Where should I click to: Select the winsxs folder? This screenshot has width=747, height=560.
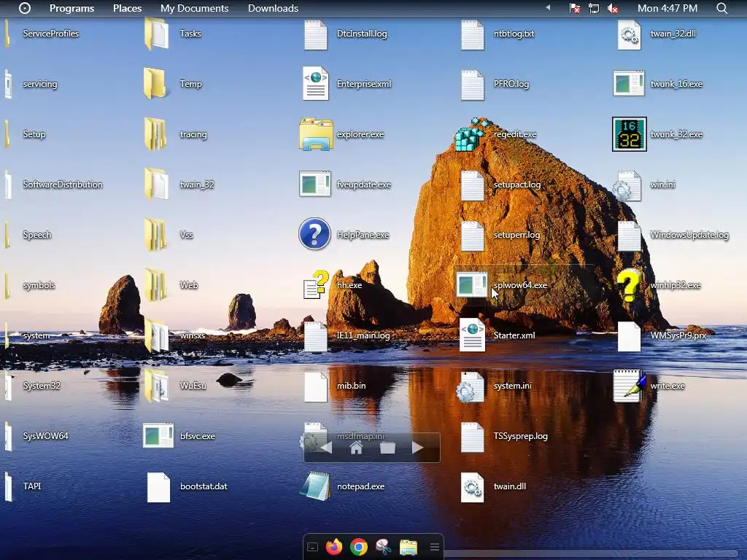click(156, 335)
